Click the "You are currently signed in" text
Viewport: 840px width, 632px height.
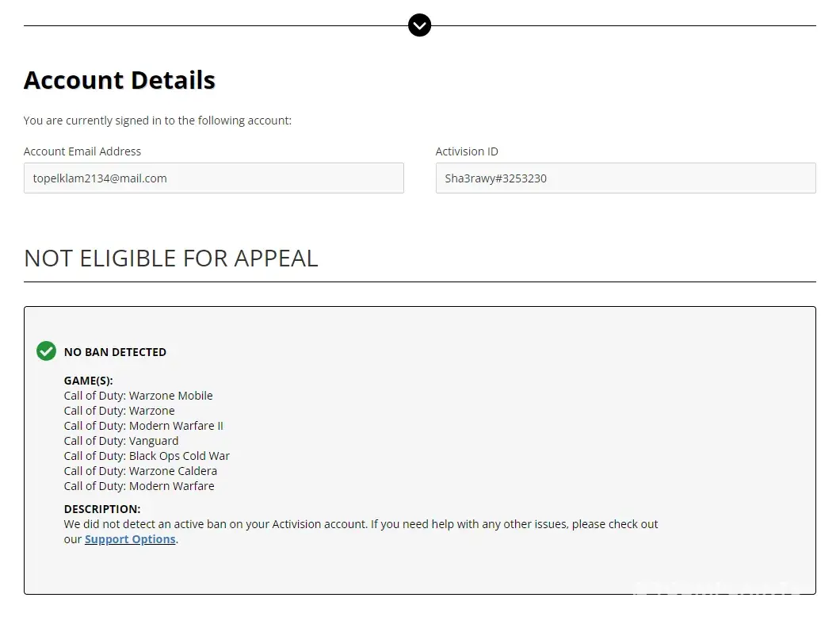click(x=158, y=121)
